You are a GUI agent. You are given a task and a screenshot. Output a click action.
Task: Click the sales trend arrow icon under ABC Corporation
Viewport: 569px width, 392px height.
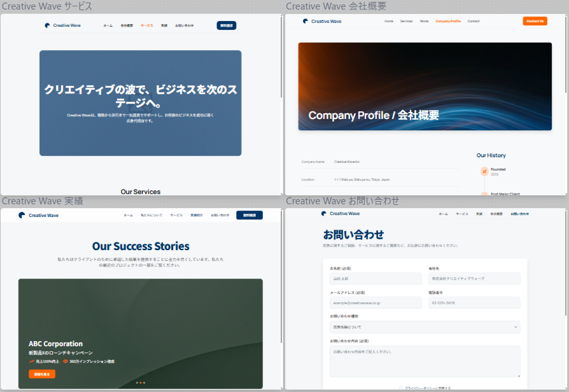tap(31, 361)
